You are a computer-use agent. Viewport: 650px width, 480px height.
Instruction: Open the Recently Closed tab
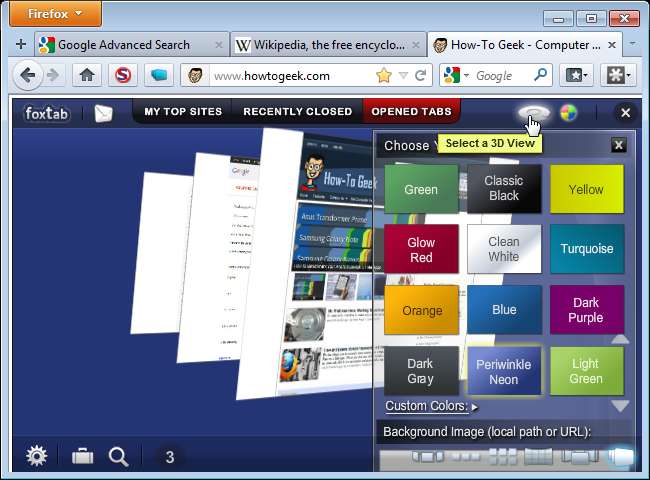(x=298, y=112)
